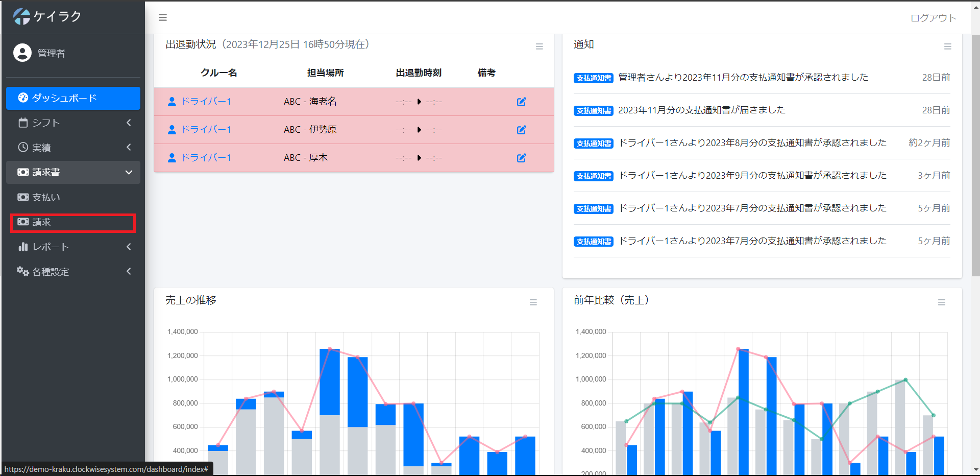This screenshot has width=980, height=476.
Task: Open the 支払い submenu item
Action: (x=73, y=197)
